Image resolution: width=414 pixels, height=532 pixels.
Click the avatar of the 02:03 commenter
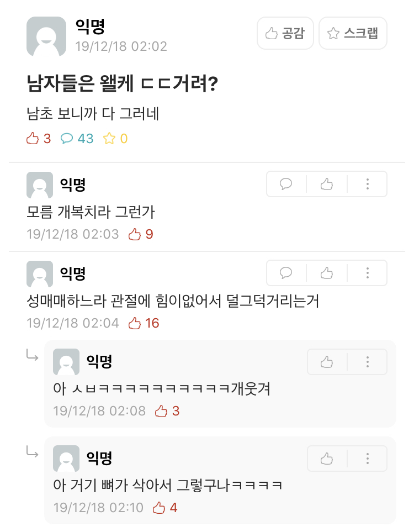click(x=40, y=185)
